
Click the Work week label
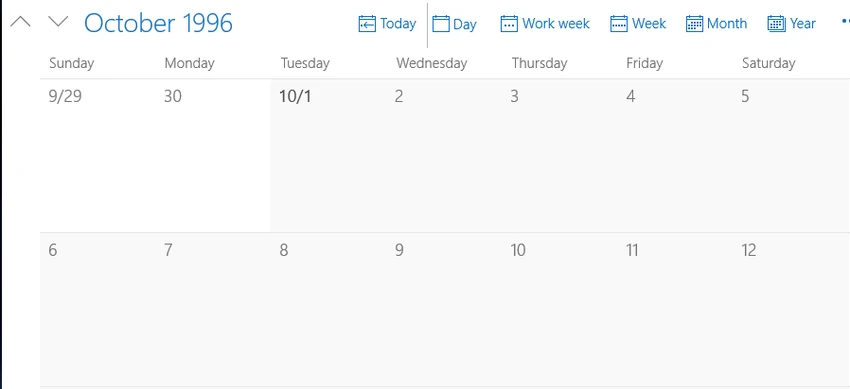click(556, 24)
